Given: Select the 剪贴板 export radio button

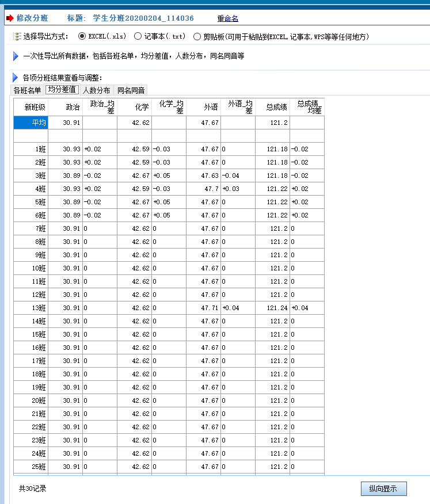Looking at the screenshot, I should (197, 36).
